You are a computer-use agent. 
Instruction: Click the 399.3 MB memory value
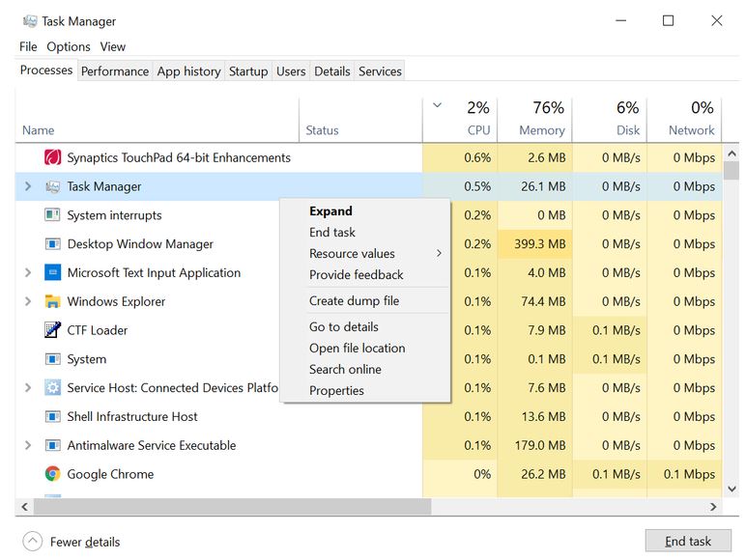point(539,244)
